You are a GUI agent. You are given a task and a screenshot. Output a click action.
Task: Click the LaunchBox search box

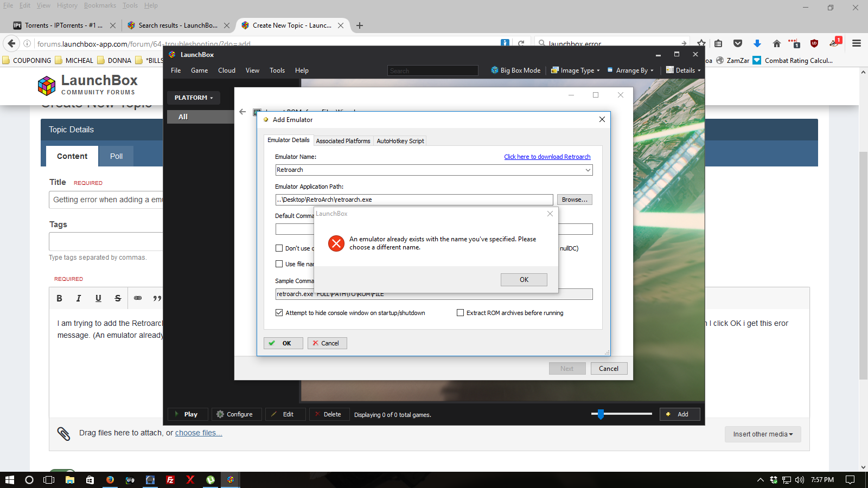[x=433, y=70]
